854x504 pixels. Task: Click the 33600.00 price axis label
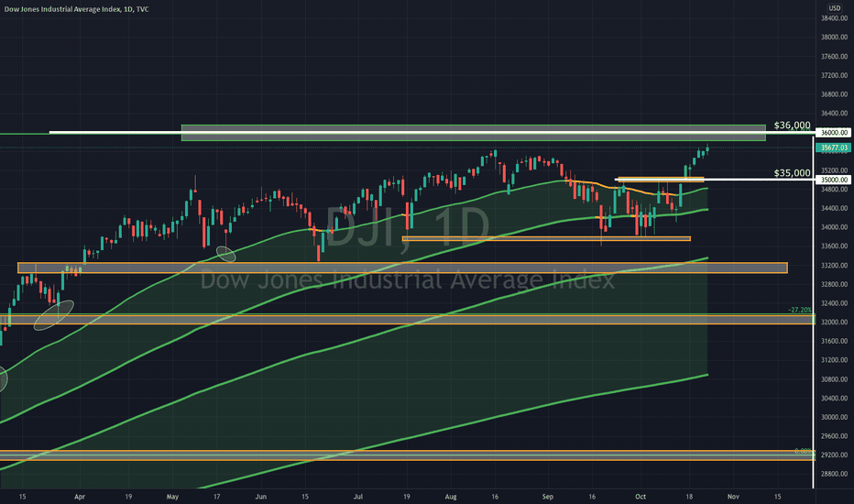pos(834,247)
